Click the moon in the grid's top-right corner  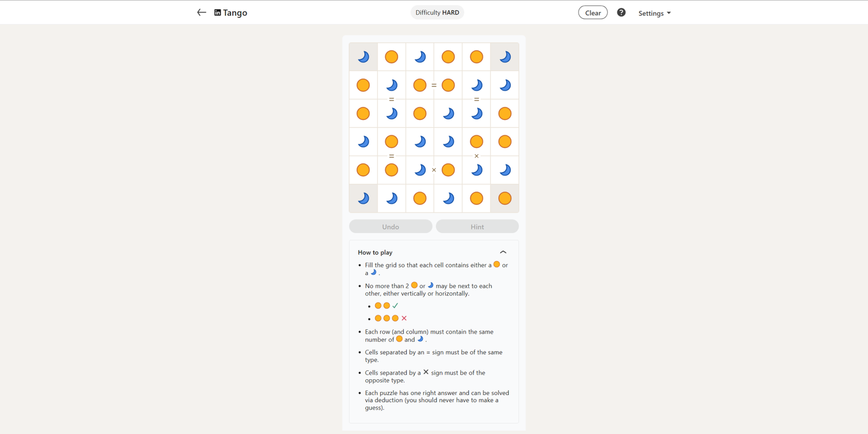[505, 57]
